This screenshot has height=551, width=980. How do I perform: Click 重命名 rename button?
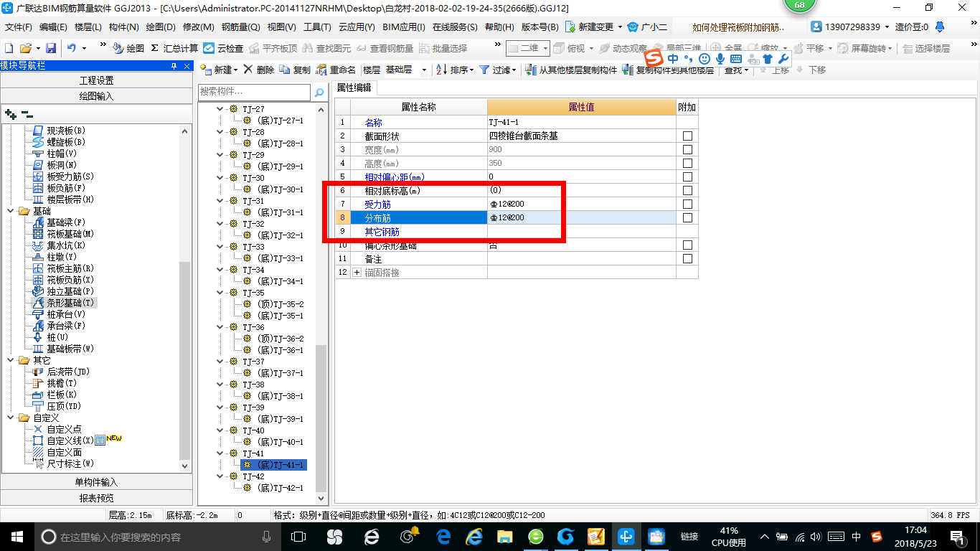pyautogui.click(x=336, y=70)
